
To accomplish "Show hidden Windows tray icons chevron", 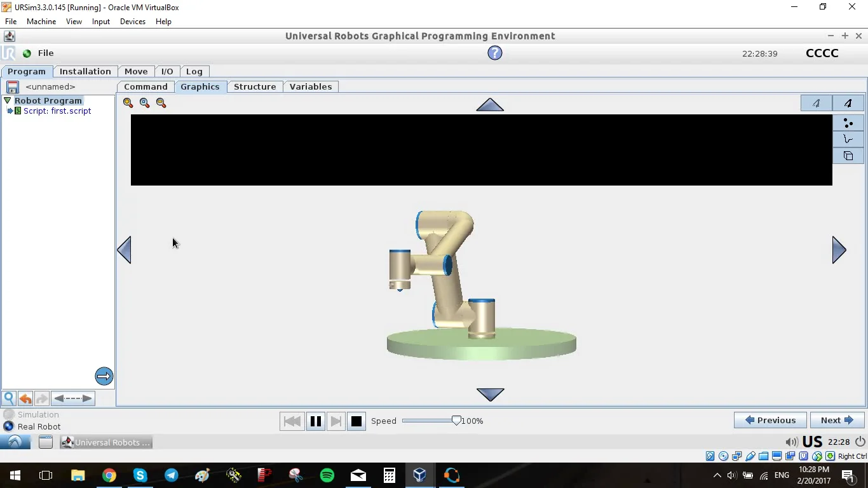I will pyautogui.click(x=717, y=475).
